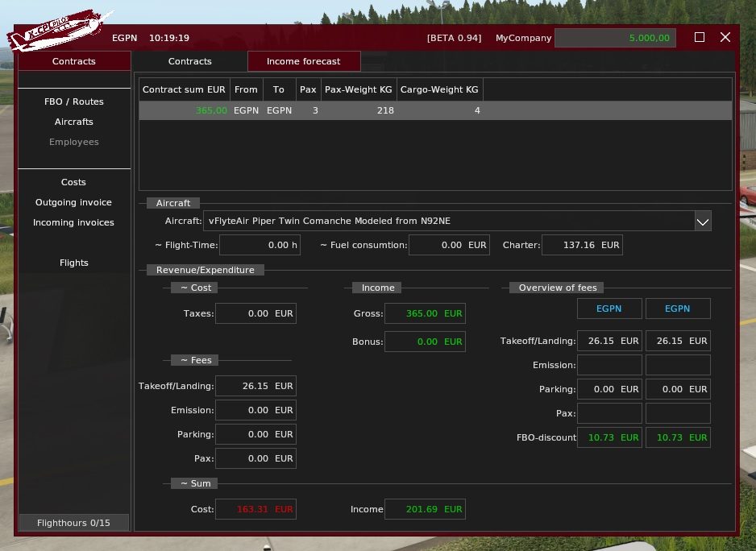Open the Aircrafts page

coord(73,122)
